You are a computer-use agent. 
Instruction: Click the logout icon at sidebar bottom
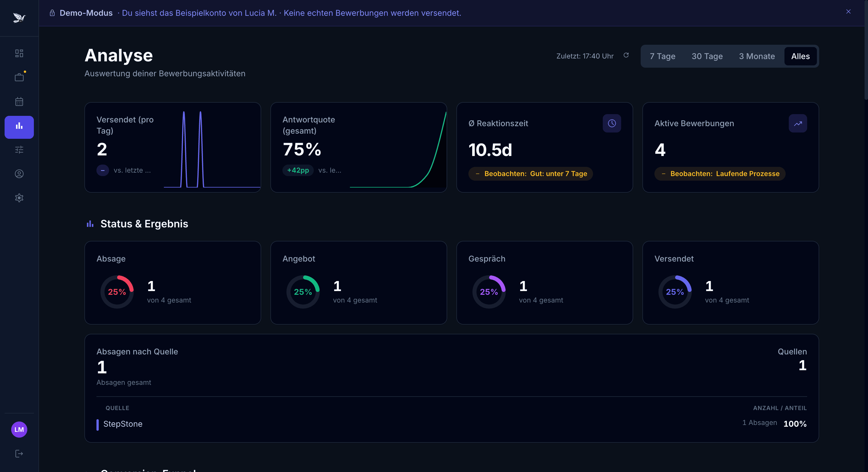[x=19, y=453]
